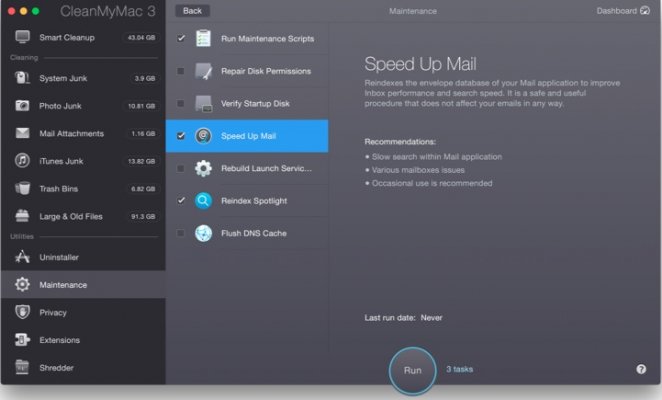Click the Rebuild Launch Services gear icon
This screenshot has height=400, width=662.
pyautogui.click(x=203, y=168)
